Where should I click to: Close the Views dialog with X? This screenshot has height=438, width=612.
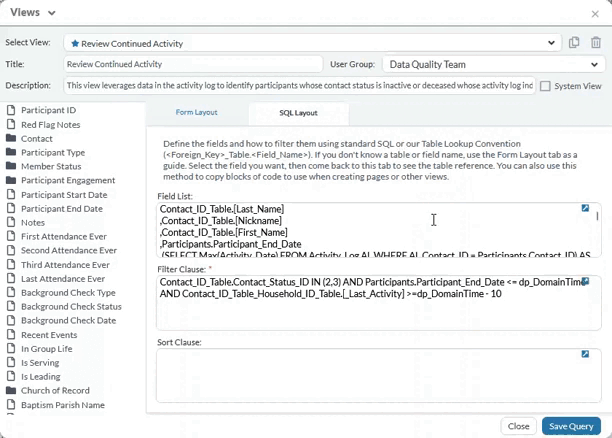(x=595, y=14)
